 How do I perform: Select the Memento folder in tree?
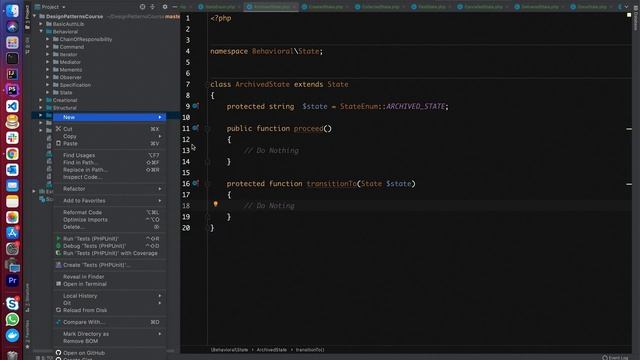tap(71, 70)
